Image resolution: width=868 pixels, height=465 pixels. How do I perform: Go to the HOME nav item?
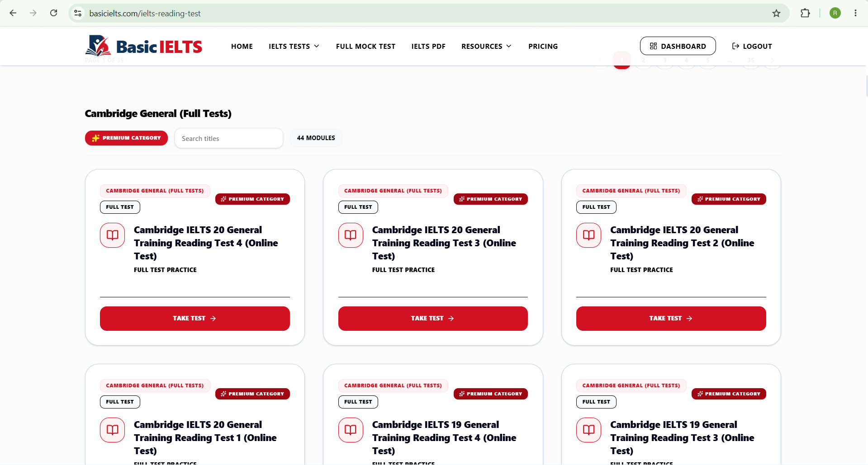pyautogui.click(x=242, y=46)
